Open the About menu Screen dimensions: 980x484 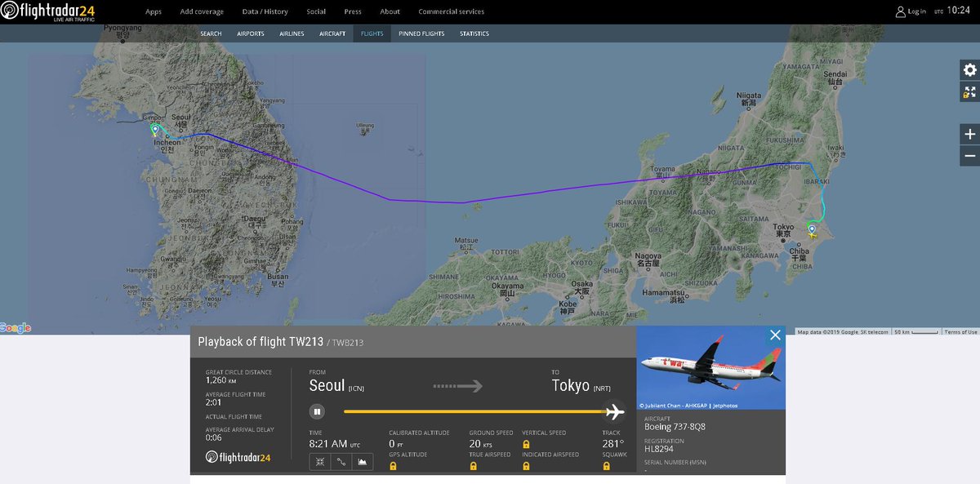(390, 11)
